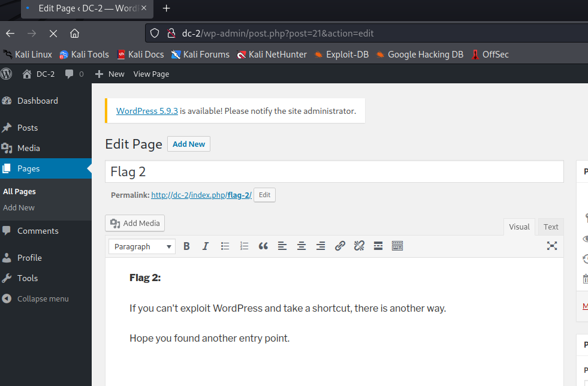
Task: Toggle bold formatting in editor toolbar
Action: [x=186, y=246]
